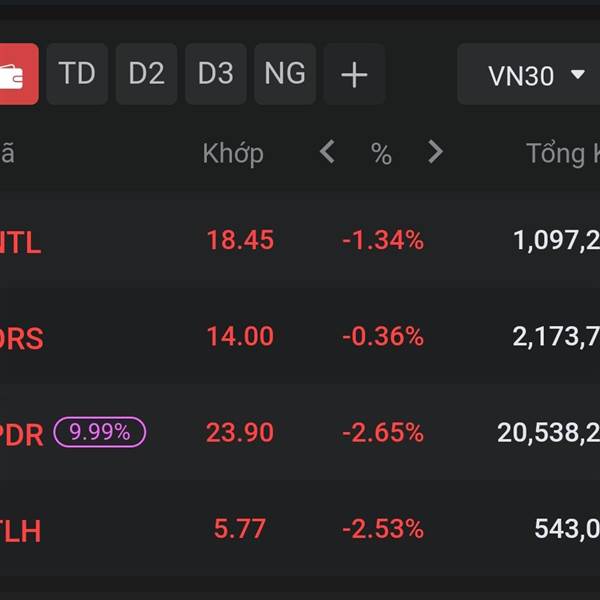Open the PDR stock row

coord(22,434)
